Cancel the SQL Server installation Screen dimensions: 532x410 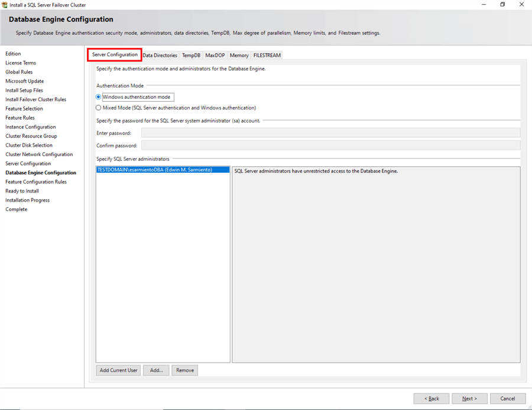point(508,398)
